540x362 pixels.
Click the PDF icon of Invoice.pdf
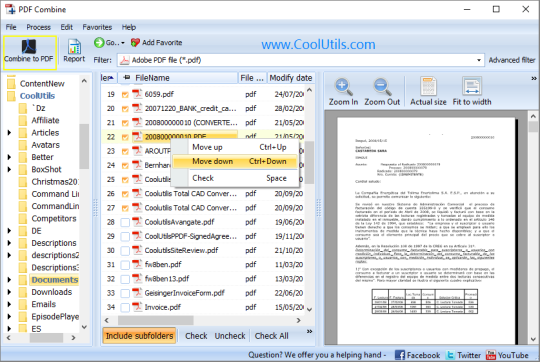tap(137, 307)
